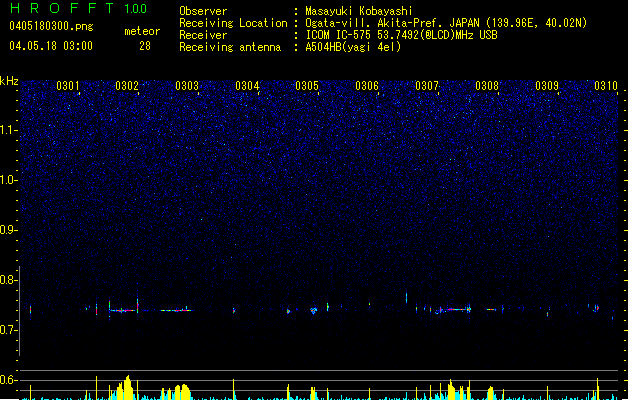Click the Observer field label
This screenshot has height=400, width=629.
click(x=203, y=11)
